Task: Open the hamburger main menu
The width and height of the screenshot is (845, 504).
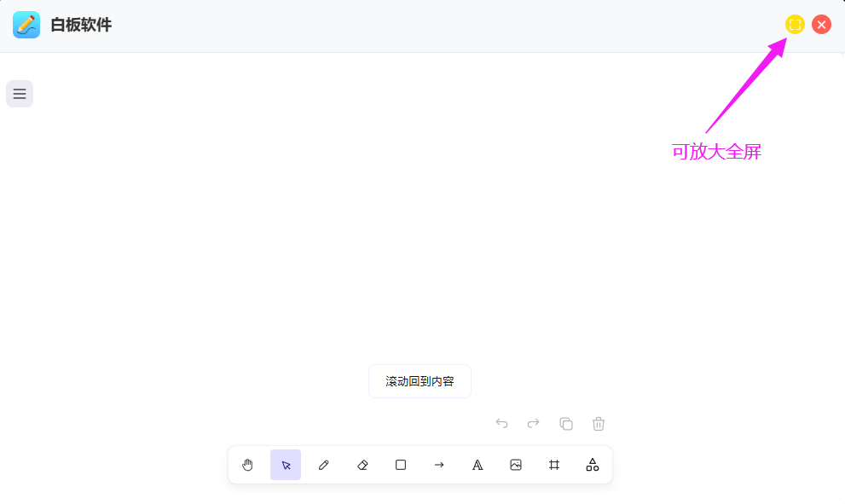Action: click(20, 94)
